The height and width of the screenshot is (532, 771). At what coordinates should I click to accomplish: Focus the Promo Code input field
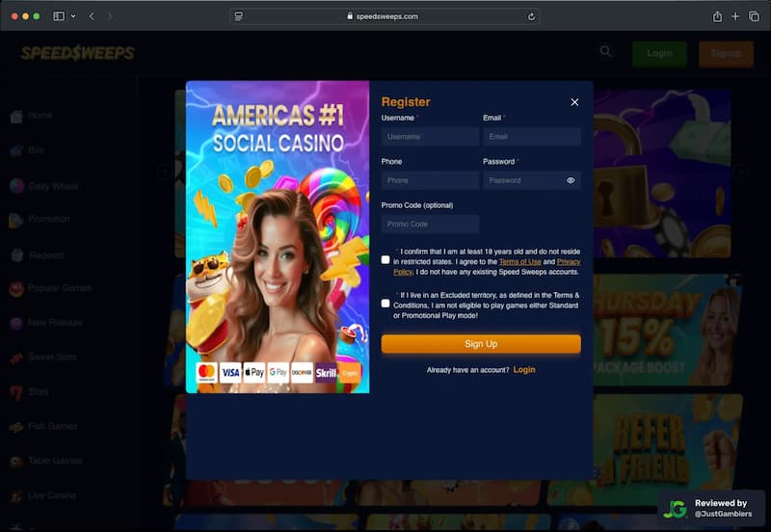pos(430,224)
